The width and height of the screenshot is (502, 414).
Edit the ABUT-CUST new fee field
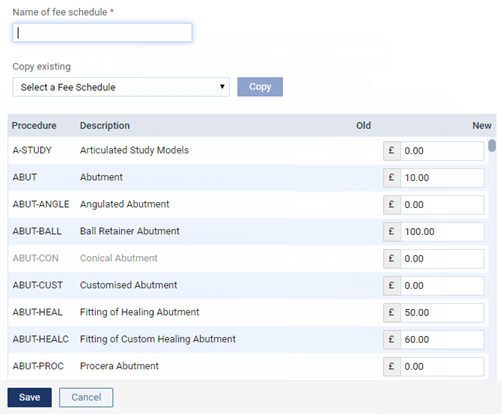(x=442, y=286)
